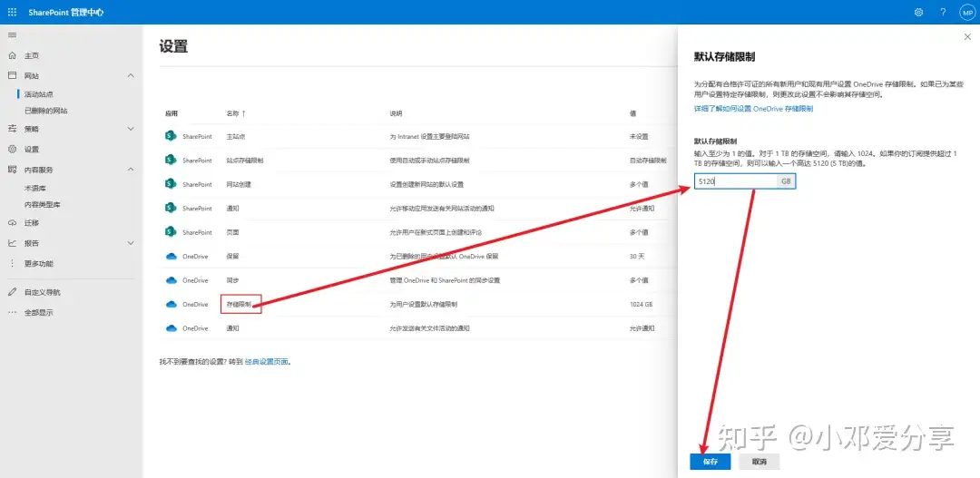
Task: Click the 自动存储限制 value cell
Action: (x=648, y=160)
